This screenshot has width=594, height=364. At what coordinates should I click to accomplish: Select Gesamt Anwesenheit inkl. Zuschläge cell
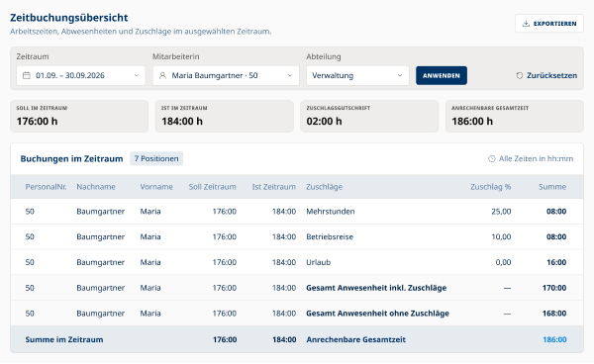[376, 288]
